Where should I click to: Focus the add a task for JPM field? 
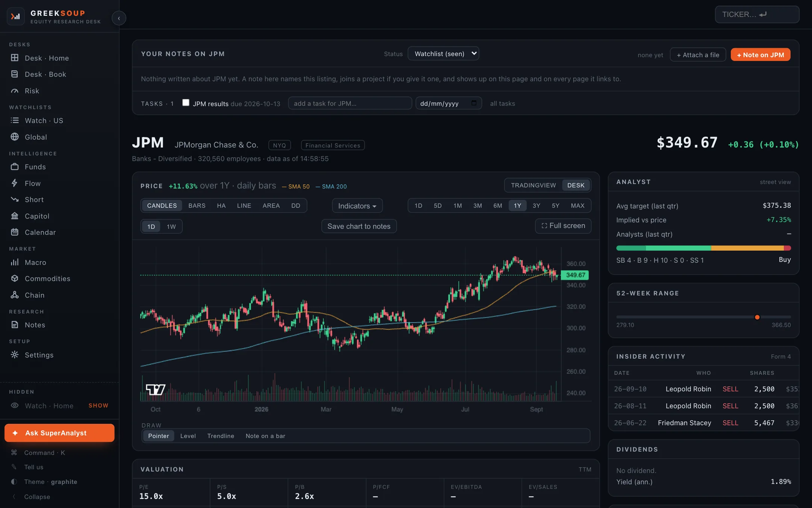(x=350, y=103)
